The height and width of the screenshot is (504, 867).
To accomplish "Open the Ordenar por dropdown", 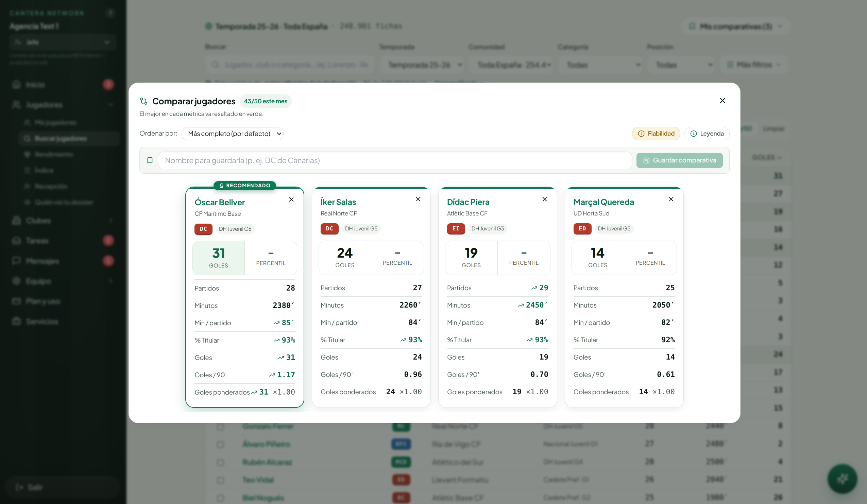I will [233, 133].
